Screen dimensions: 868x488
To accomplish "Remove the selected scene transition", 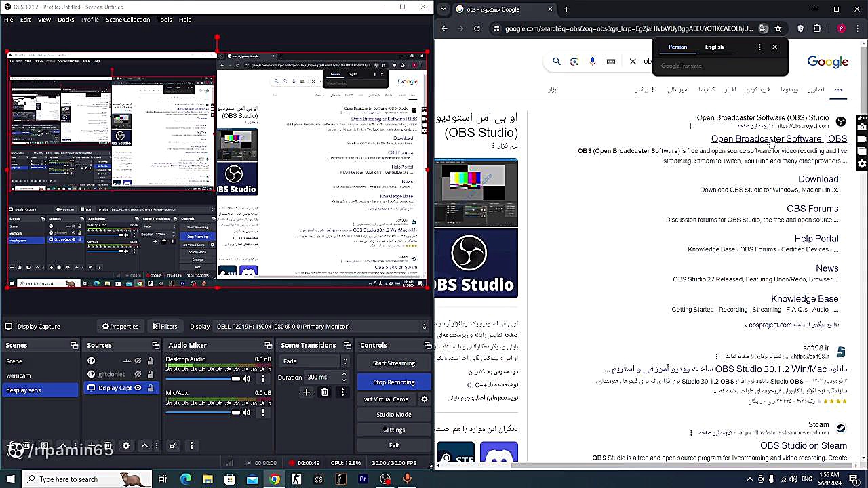I will tap(325, 392).
